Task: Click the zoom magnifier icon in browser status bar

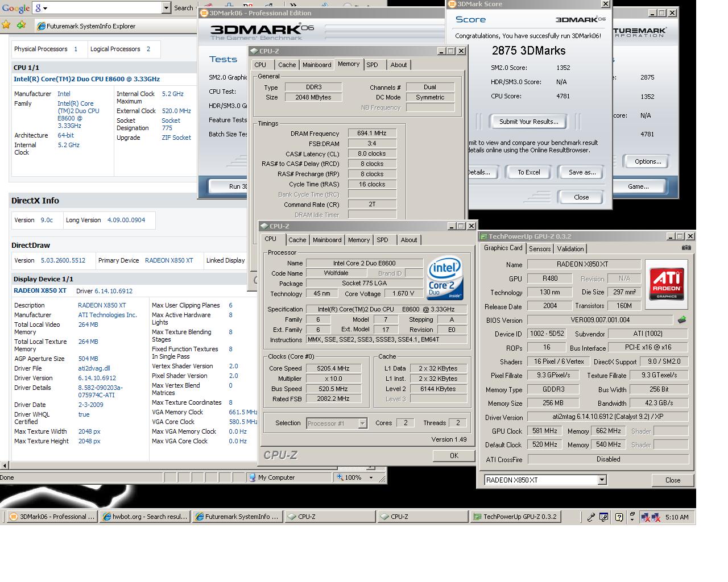Action: tap(340, 477)
